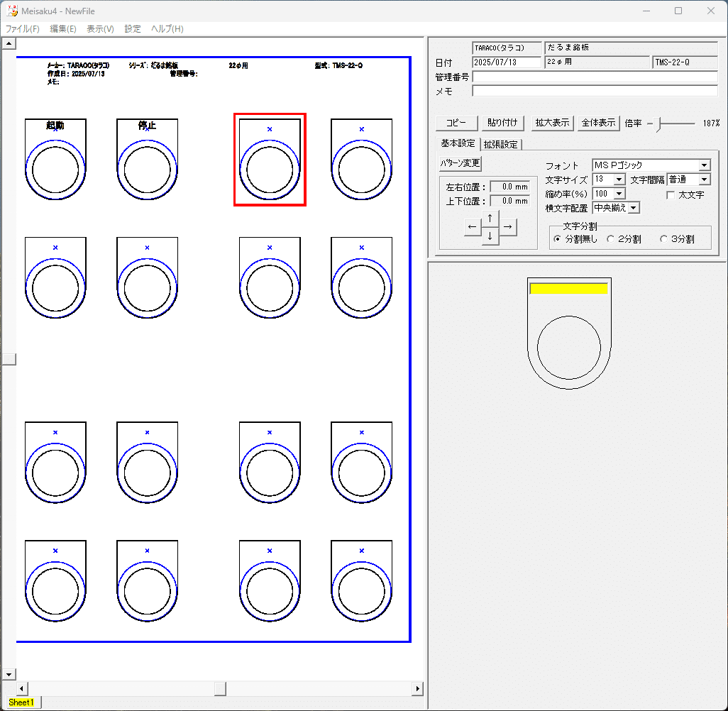Open the ヘルプ(H) menu
Image resolution: width=728 pixels, height=711 pixels.
coord(167,29)
